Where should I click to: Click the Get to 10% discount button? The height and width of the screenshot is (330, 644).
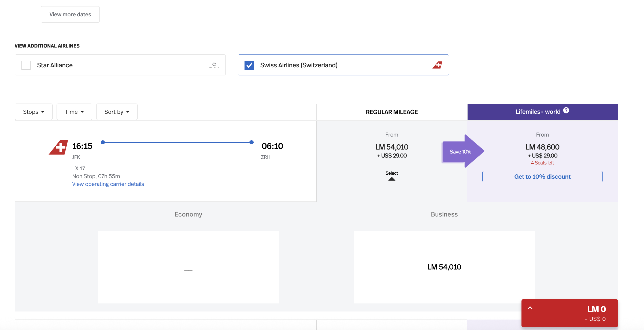pos(542,177)
